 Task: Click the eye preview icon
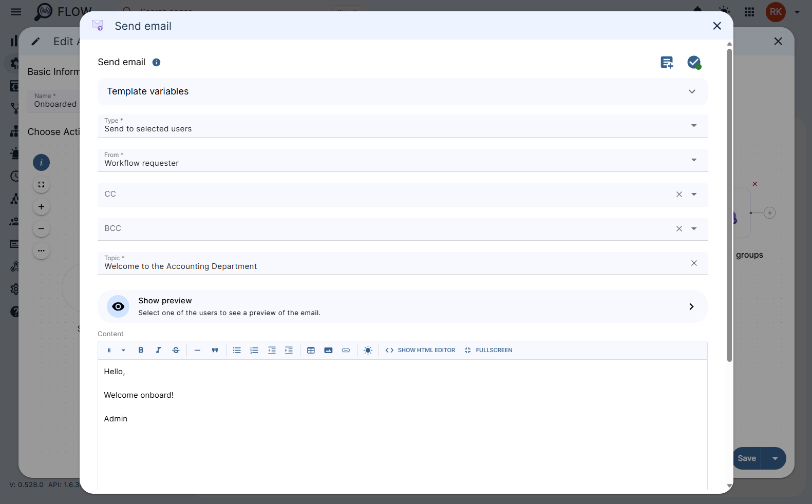tap(118, 307)
